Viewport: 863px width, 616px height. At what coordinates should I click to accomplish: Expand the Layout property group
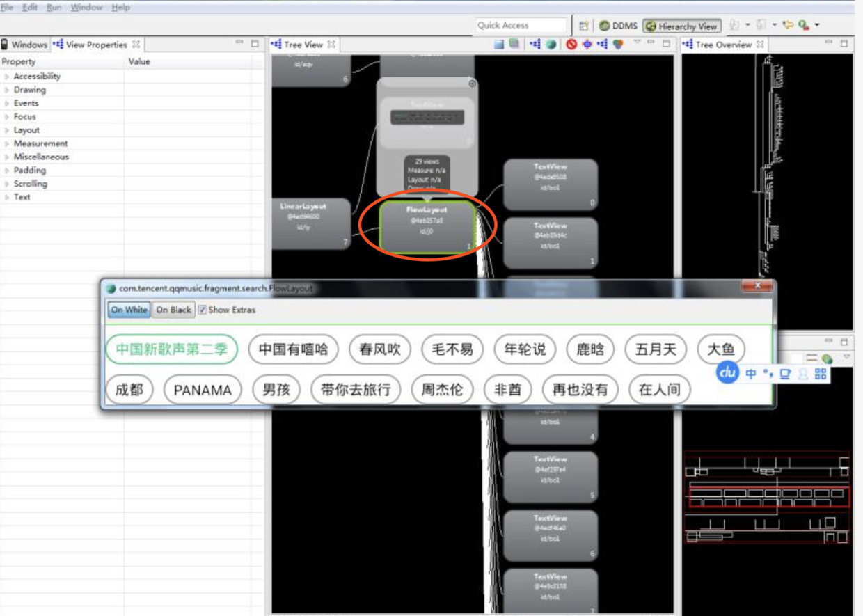tap(7, 130)
